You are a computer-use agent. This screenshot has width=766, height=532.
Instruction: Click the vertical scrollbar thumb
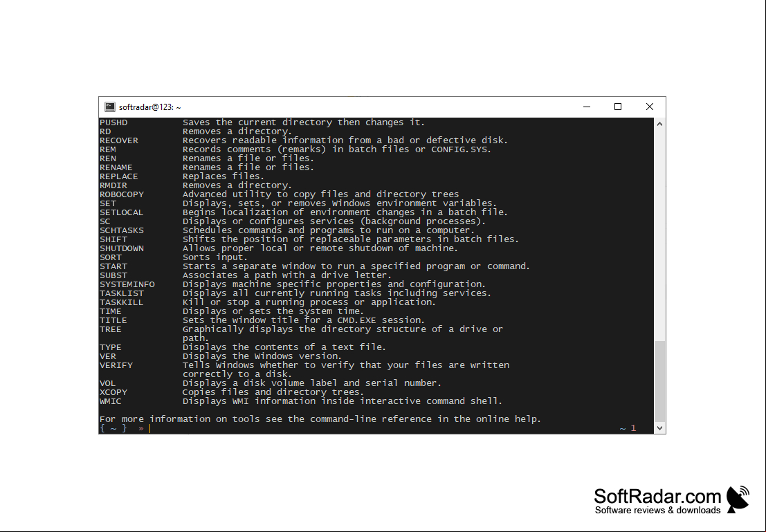[659, 381]
